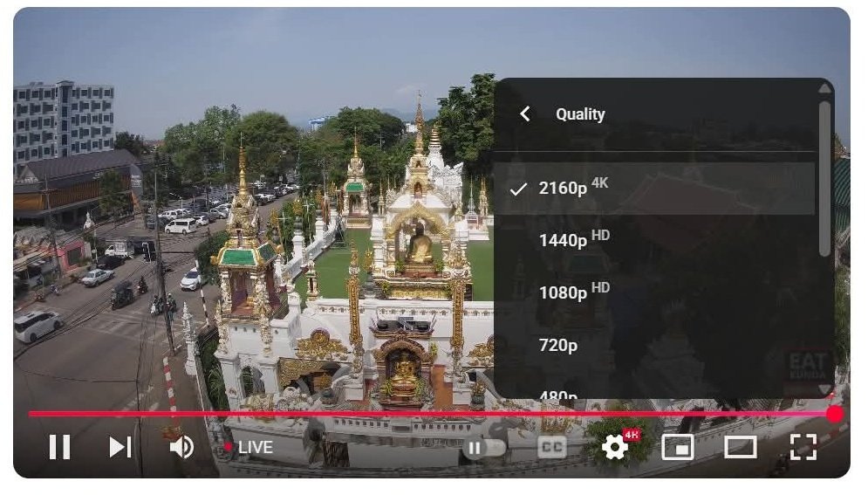Screen dimensions: 868x495
Task: Jump to LIVE position
Action: (x=249, y=447)
